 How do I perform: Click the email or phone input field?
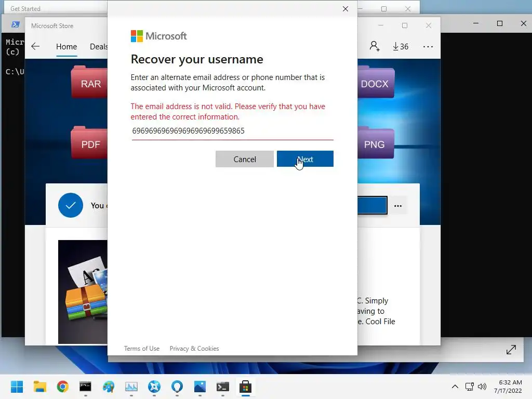coord(232,131)
